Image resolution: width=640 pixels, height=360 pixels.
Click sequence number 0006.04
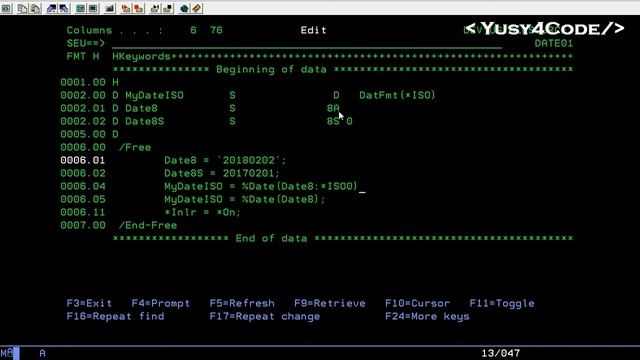tap(83, 187)
